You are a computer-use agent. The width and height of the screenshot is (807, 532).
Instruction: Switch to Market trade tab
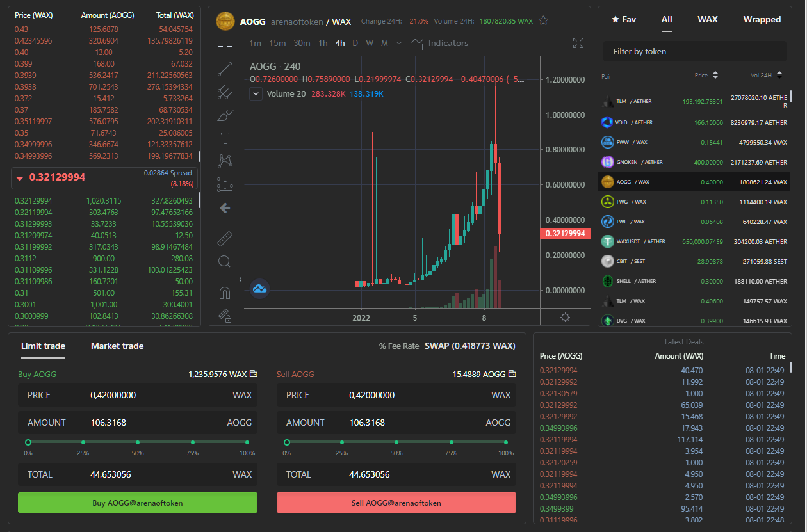(x=117, y=346)
